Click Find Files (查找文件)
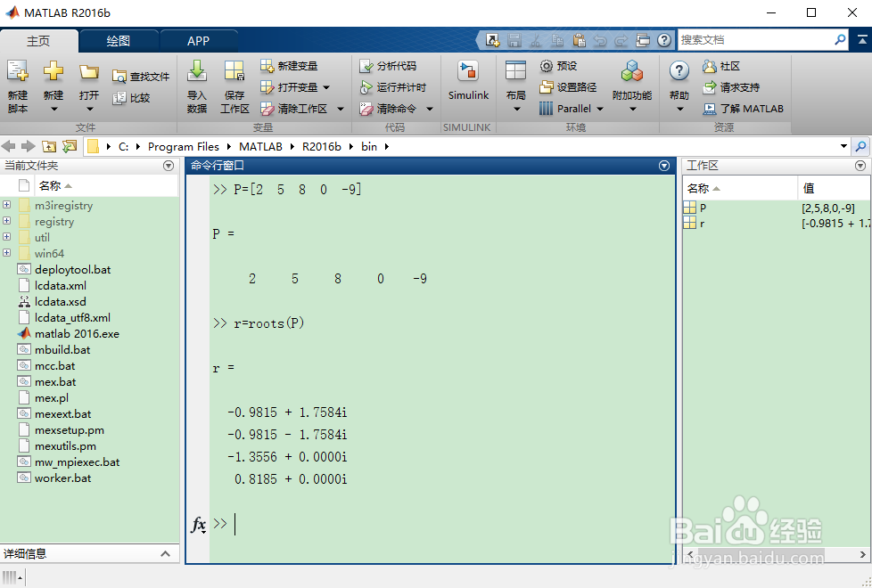This screenshot has height=588, width=872. pos(141,76)
